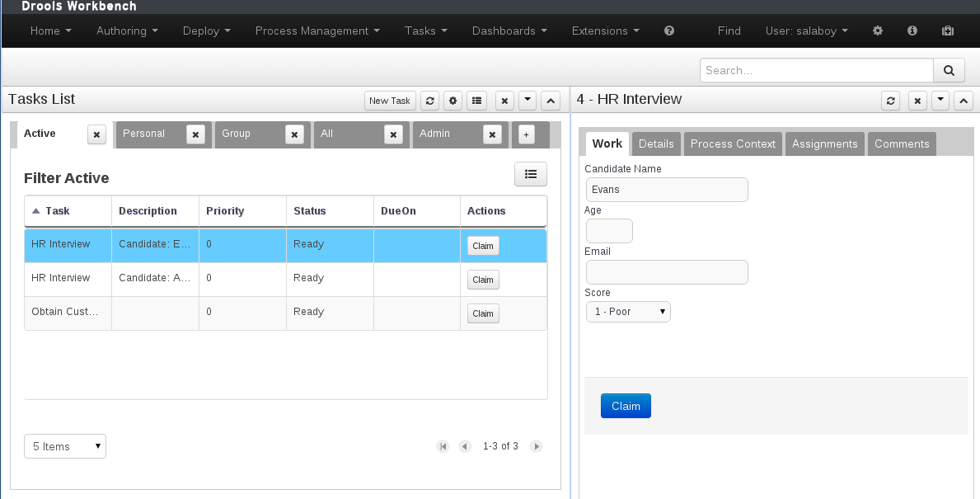Open the Deploy menu
The height and width of the screenshot is (499, 980).
(207, 31)
